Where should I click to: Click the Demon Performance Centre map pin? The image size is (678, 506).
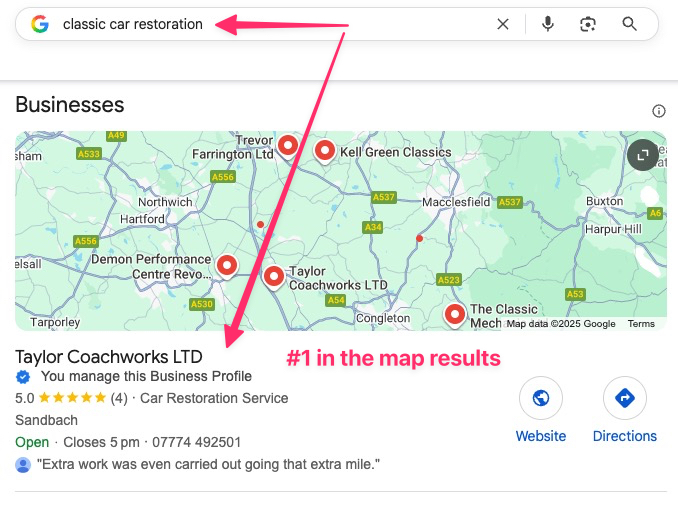tap(227, 266)
